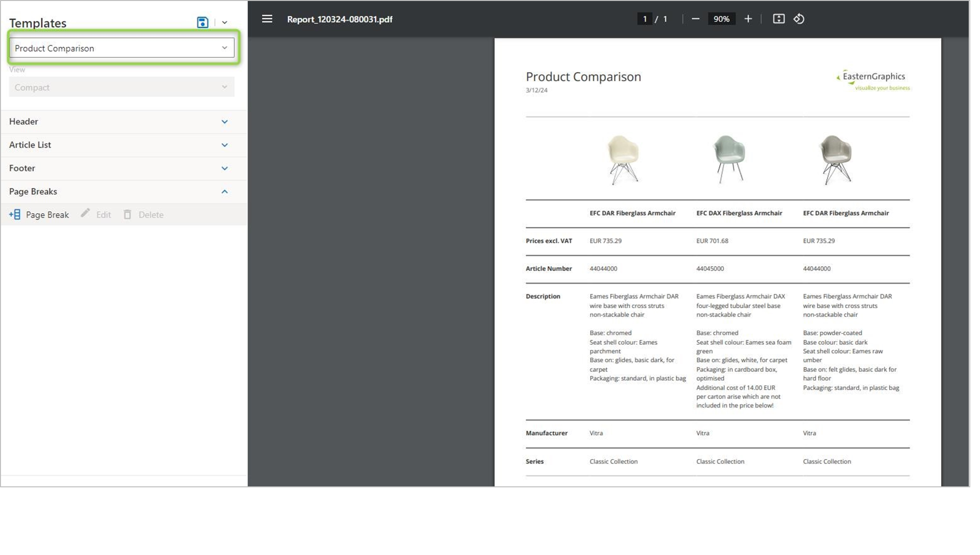Click the Report_120324-080031.pdf file name
This screenshot has height=555, width=980.
(340, 19)
